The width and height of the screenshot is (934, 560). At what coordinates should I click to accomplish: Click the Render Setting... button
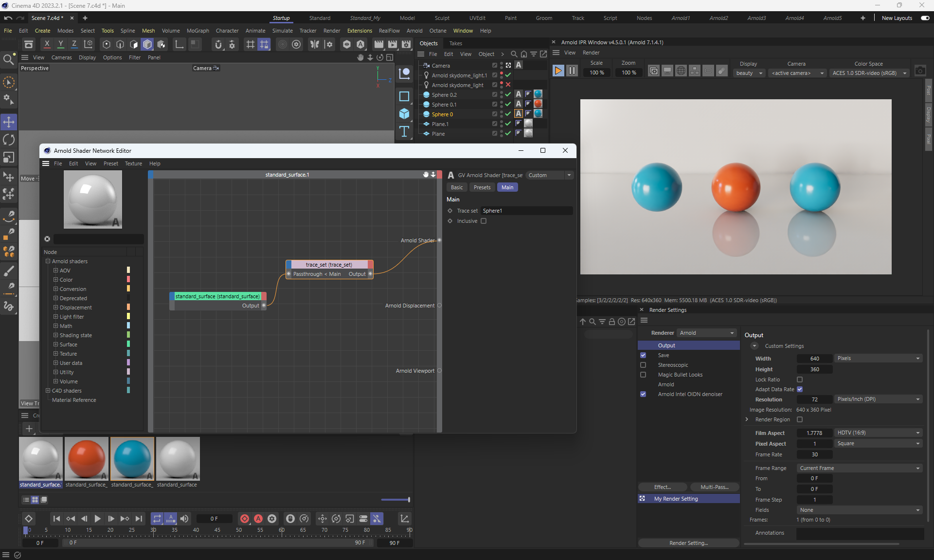tap(688, 543)
